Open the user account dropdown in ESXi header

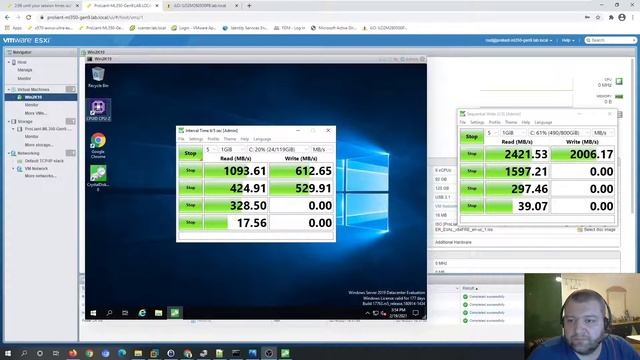[518, 40]
